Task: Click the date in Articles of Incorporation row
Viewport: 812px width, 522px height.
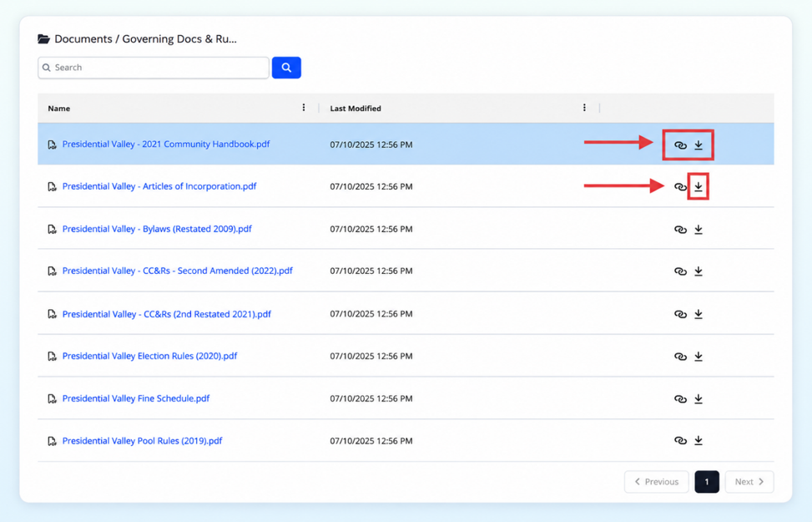Action: pos(371,186)
